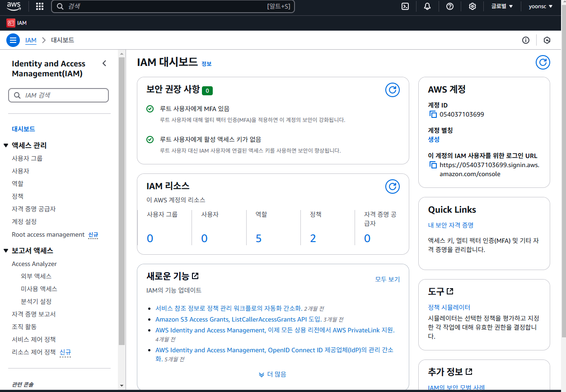Collapse the IAM side navigation arrow

point(104,63)
